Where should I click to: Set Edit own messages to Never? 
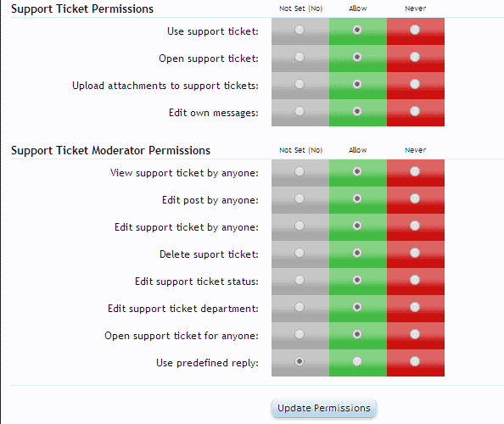point(415,111)
